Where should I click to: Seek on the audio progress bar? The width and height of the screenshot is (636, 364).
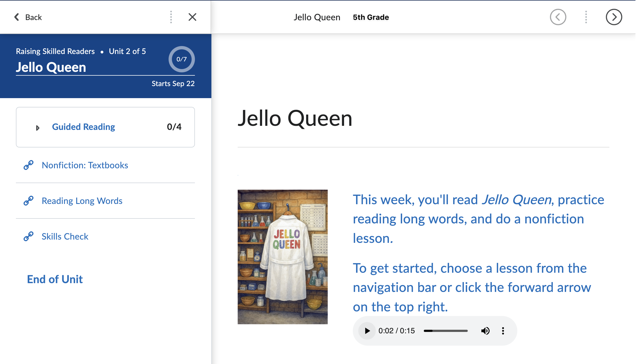(445, 331)
